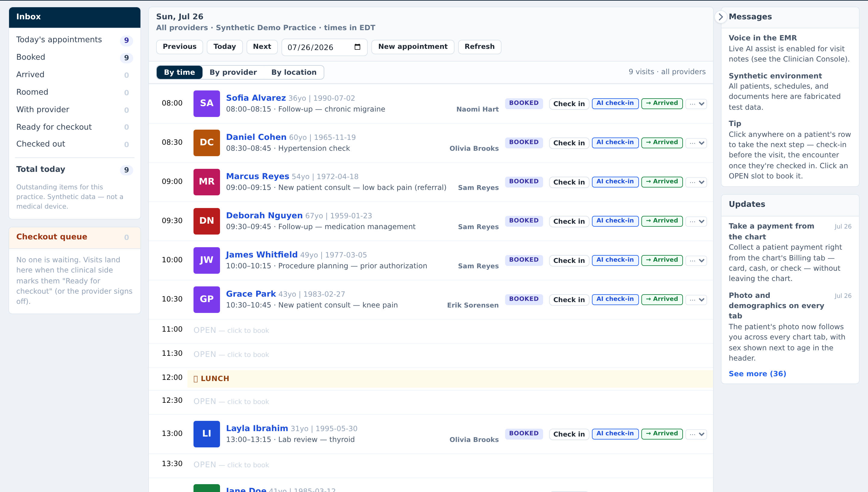Open Layla Ibrahim's LI avatar
The height and width of the screenshot is (492, 868).
pyautogui.click(x=206, y=434)
